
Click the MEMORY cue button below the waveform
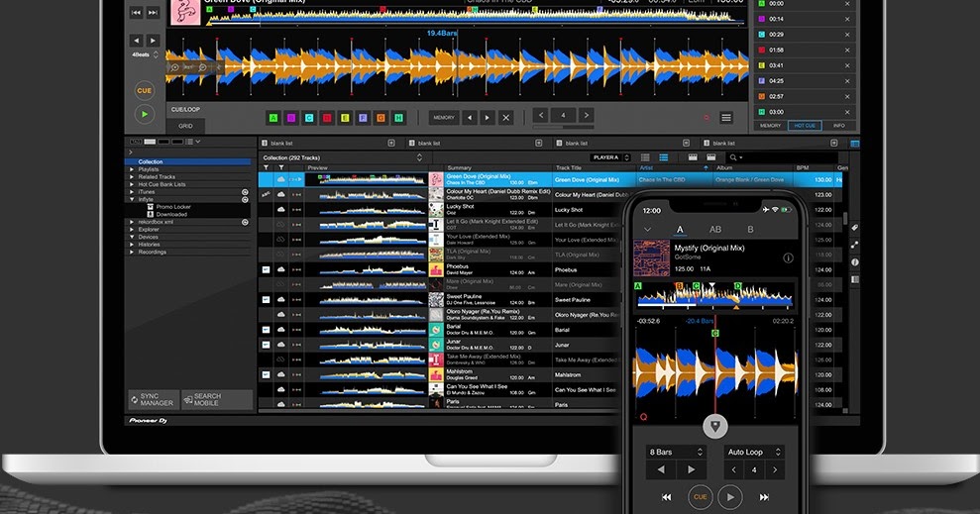[x=444, y=118]
